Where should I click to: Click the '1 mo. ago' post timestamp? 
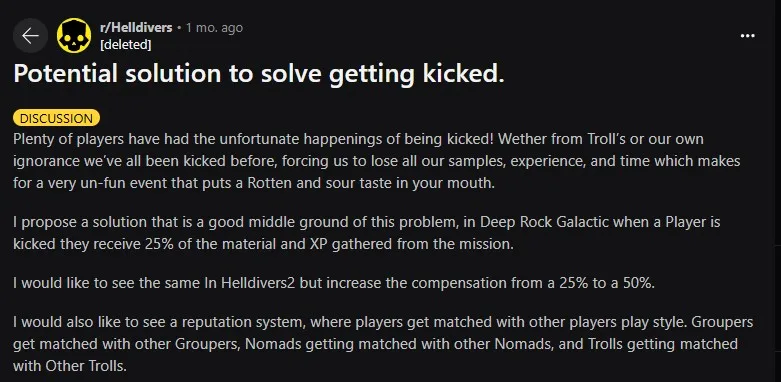(x=214, y=27)
